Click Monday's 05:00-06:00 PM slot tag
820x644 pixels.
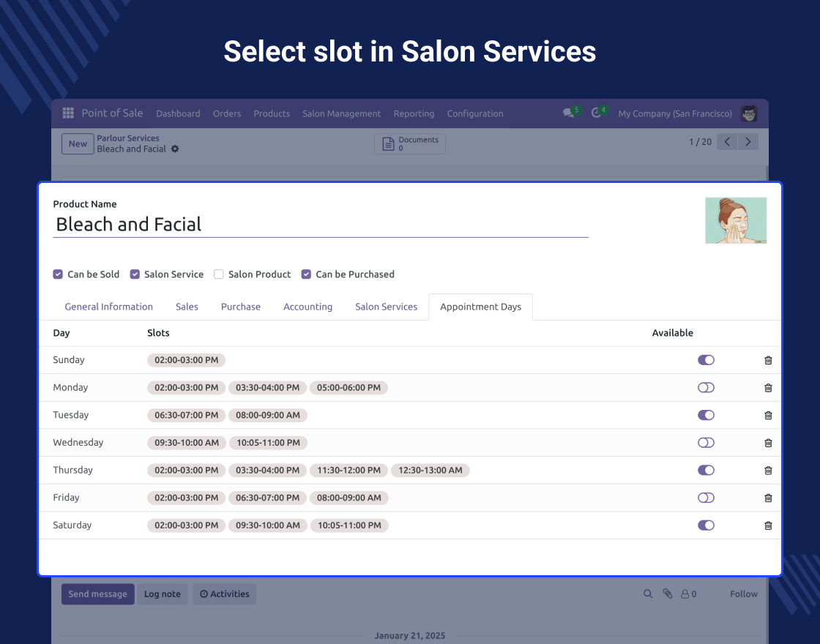348,388
